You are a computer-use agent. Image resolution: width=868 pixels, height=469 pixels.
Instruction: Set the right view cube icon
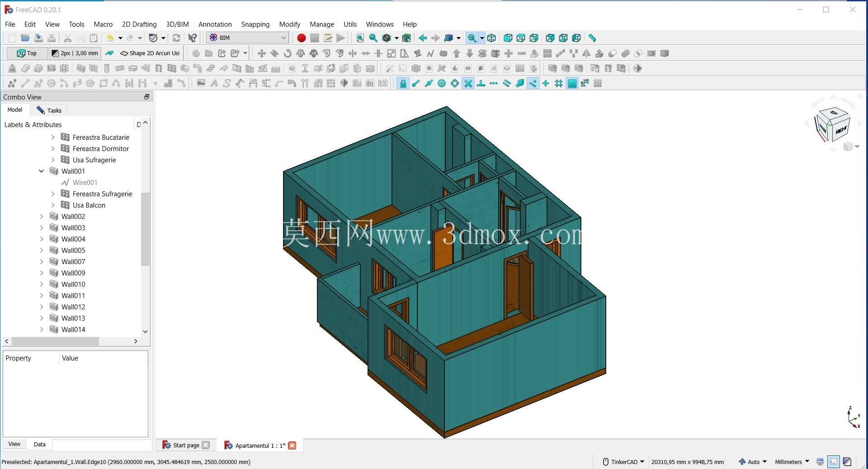pos(534,38)
